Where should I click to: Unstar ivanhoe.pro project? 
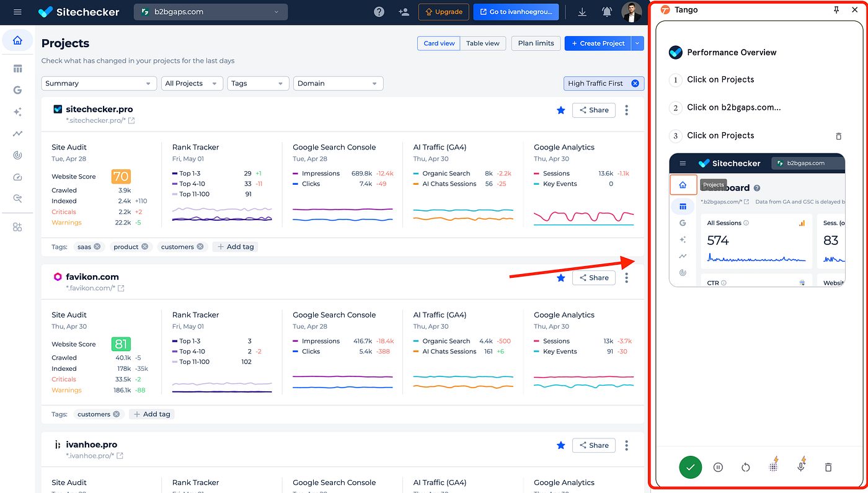click(x=561, y=445)
